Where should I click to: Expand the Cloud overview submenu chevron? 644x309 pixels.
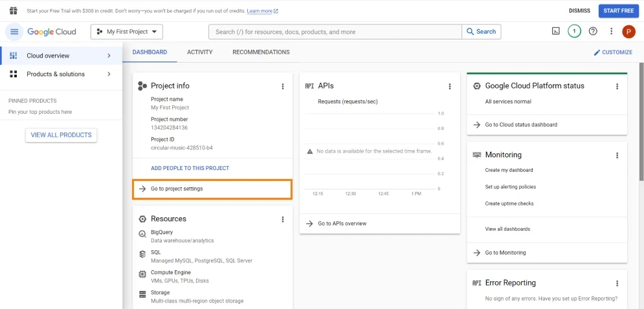(109, 56)
